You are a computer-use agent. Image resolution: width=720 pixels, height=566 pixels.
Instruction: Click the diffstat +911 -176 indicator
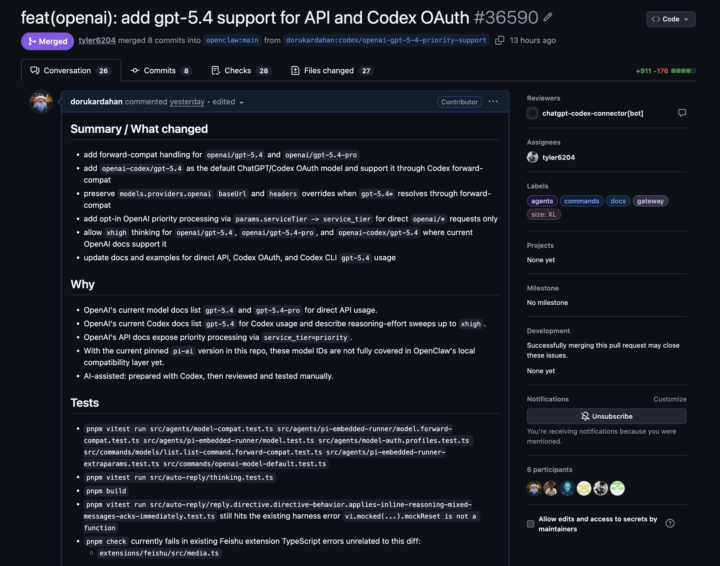click(x=665, y=71)
